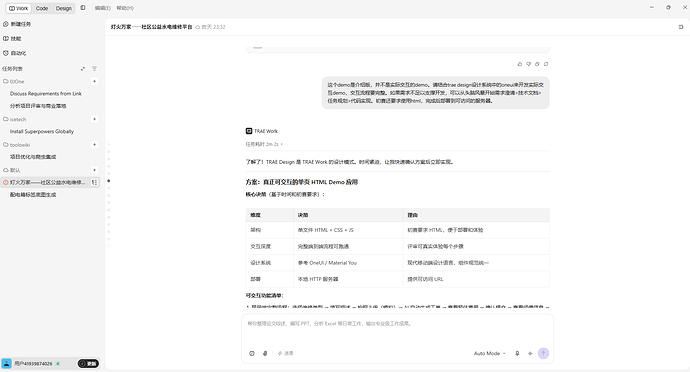Click the table cell 提供可访问 URL
This screenshot has height=372, width=690.
425,279
